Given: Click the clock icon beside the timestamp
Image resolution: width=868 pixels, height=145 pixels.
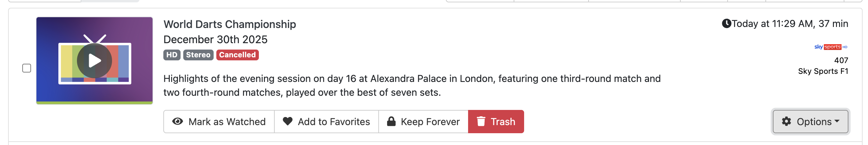Looking at the screenshot, I should [x=726, y=24].
